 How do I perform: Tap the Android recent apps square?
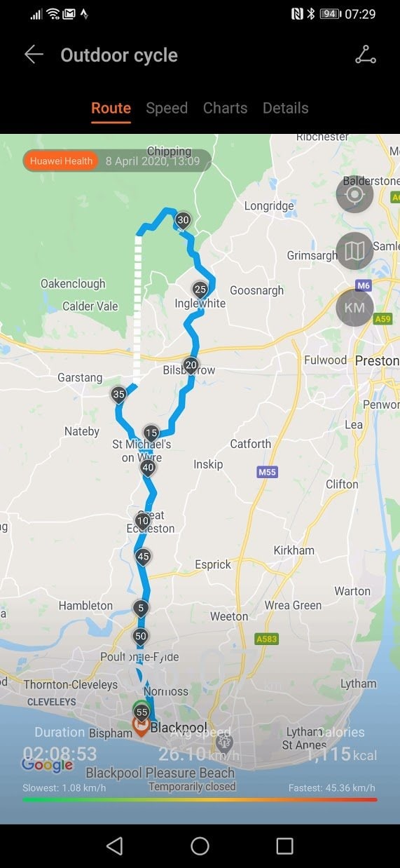284,846
